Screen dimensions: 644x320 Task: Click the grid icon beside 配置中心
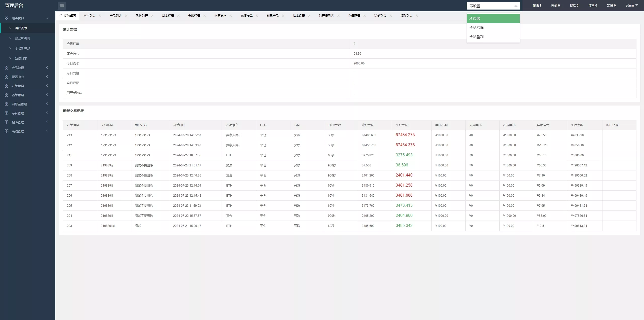7,77
